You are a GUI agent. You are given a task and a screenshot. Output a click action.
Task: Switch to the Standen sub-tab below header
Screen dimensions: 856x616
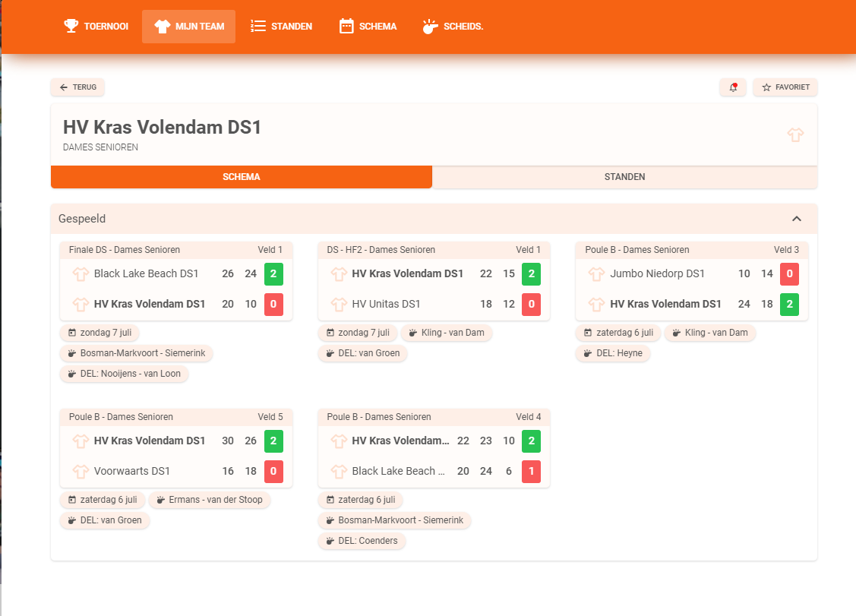(624, 177)
